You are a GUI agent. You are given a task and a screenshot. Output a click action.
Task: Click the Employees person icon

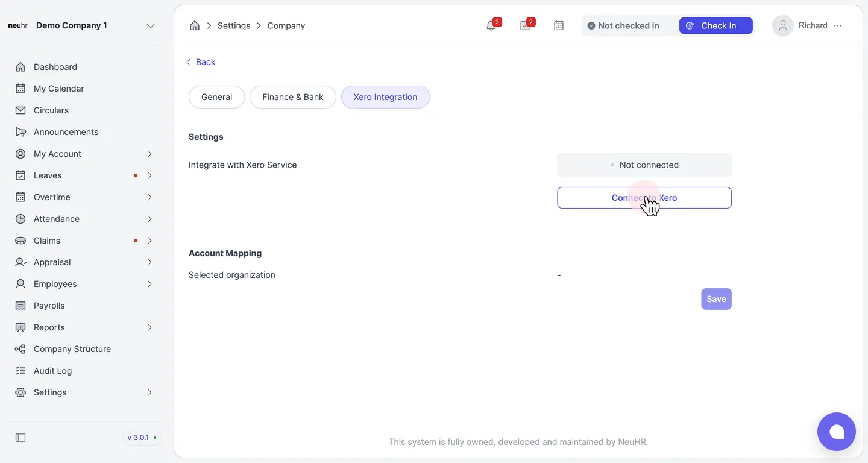point(20,284)
